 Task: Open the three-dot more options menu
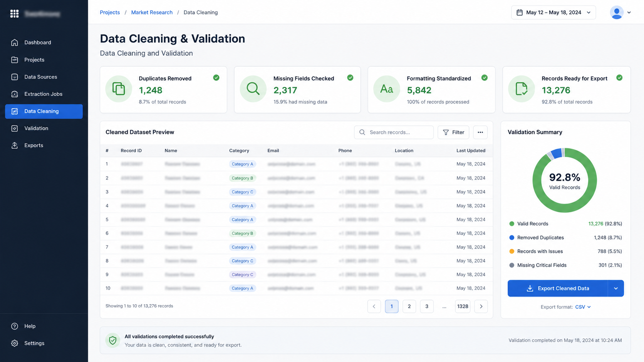[480, 132]
